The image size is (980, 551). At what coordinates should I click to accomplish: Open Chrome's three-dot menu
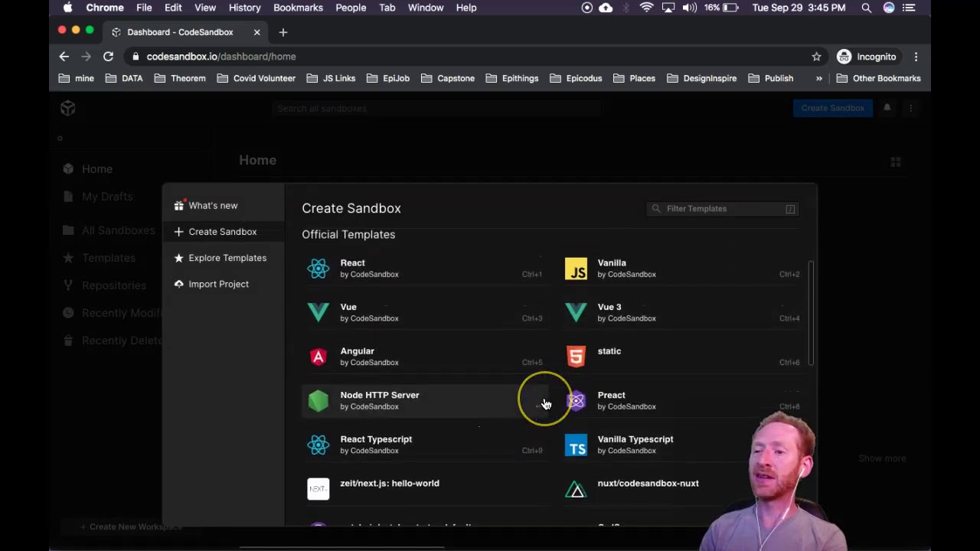click(916, 57)
